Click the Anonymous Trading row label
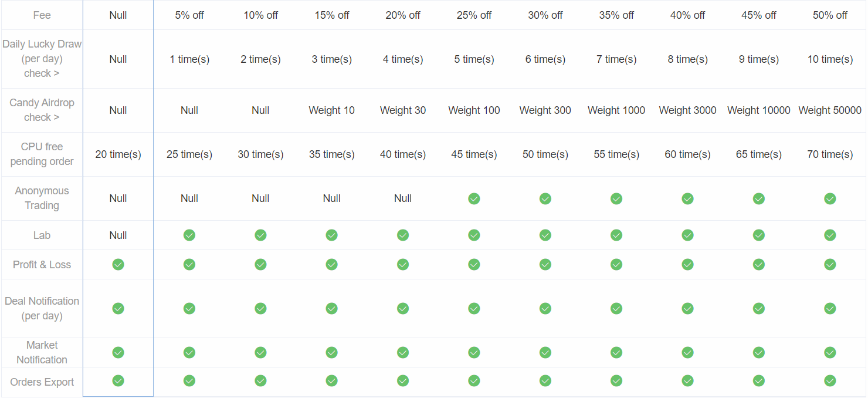This screenshot has width=868, height=398. tap(42, 198)
